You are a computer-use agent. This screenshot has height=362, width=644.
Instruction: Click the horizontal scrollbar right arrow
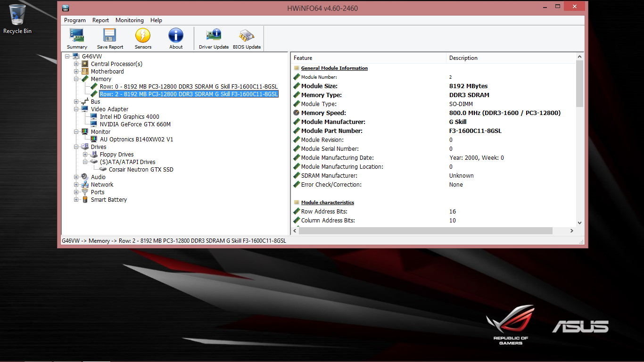pos(571,231)
